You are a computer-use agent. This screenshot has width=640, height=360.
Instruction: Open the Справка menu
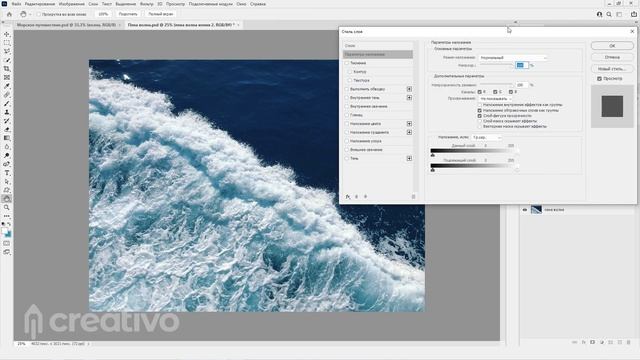pyautogui.click(x=258, y=4)
